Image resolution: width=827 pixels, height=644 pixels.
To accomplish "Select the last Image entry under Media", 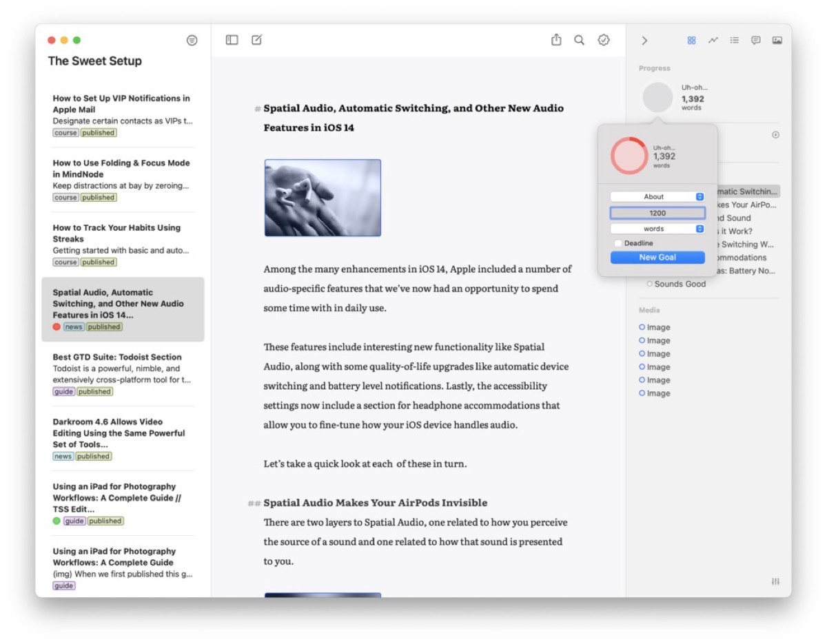I will (655, 394).
